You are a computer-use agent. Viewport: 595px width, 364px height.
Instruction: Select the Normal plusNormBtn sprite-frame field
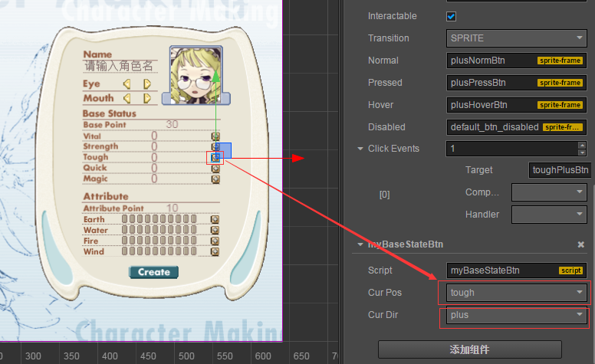pyautogui.click(x=517, y=61)
